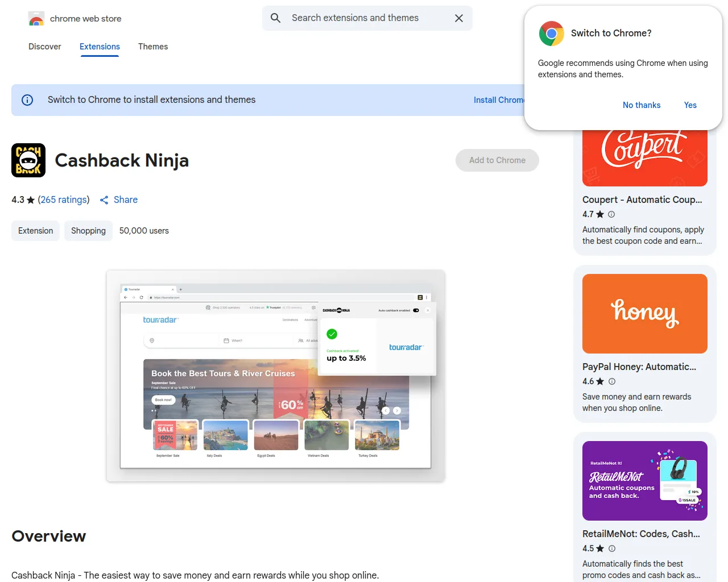
Task: Click the info icon beside RetailMeNot's 4.5 rating
Action: (612, 548)
